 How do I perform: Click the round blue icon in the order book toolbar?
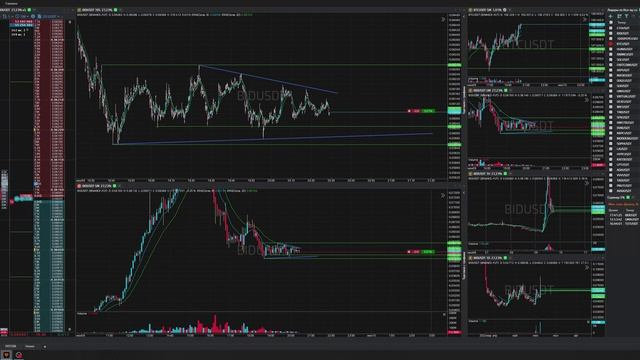[x=33, y=16]
